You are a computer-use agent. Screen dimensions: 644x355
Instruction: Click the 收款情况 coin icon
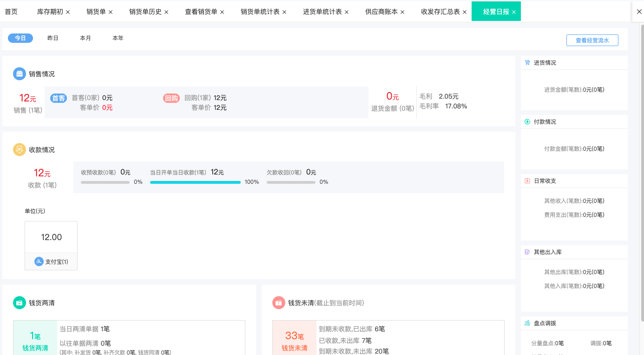(x=19, y=149)
